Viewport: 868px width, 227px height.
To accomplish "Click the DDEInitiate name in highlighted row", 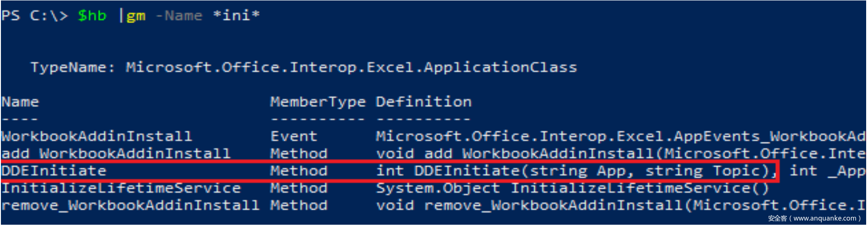I will (x=54, y=171).
